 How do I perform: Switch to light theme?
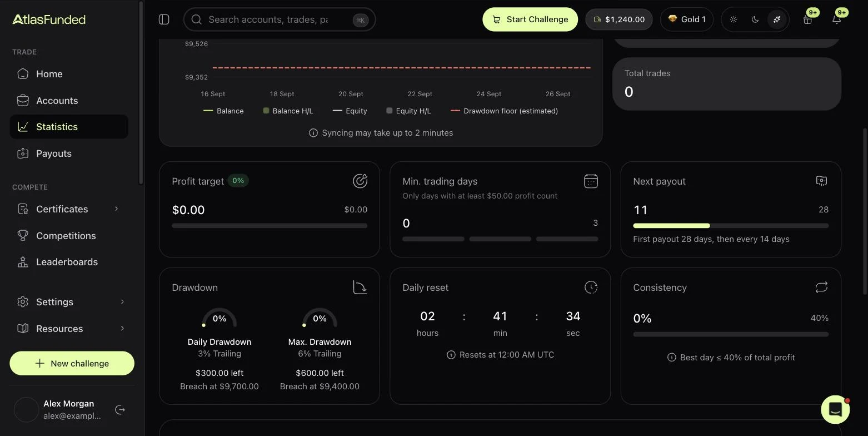[734, 19]
